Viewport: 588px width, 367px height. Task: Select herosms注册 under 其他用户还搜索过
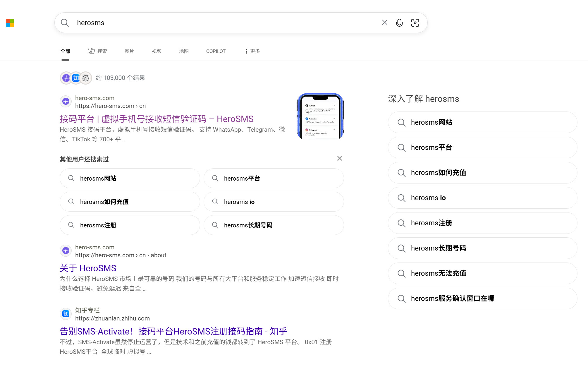130,225
